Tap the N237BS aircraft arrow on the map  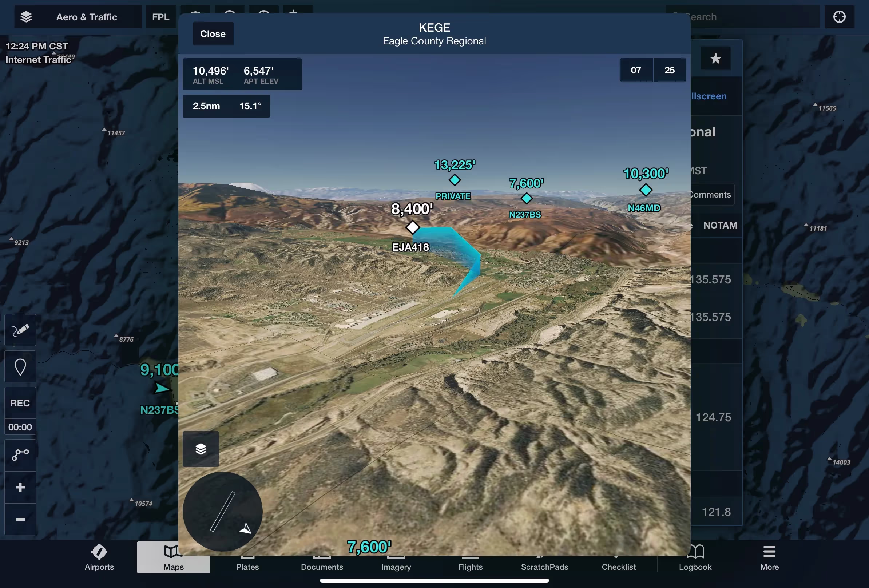click(x=162, y=388)
